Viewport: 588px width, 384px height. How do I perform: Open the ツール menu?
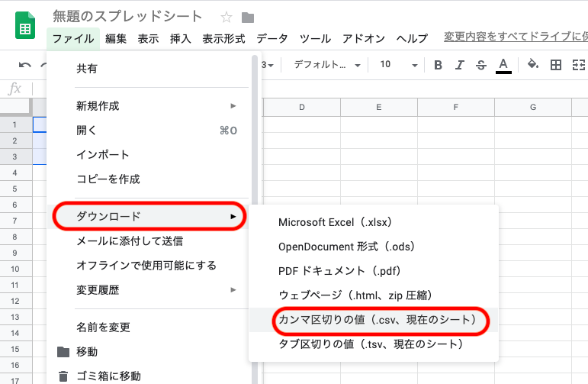(316, 39)
